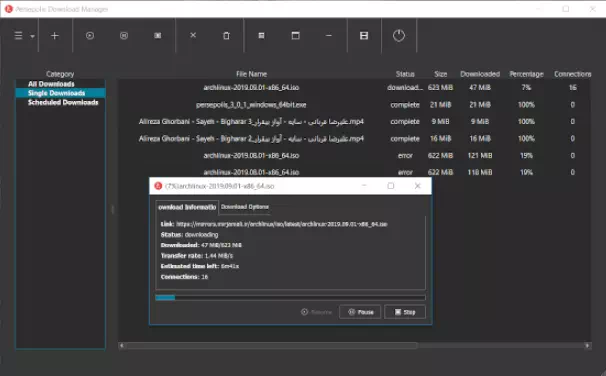
Task: Click 'Connections: 16' in progress window
Action: click(x=184, y=277)
